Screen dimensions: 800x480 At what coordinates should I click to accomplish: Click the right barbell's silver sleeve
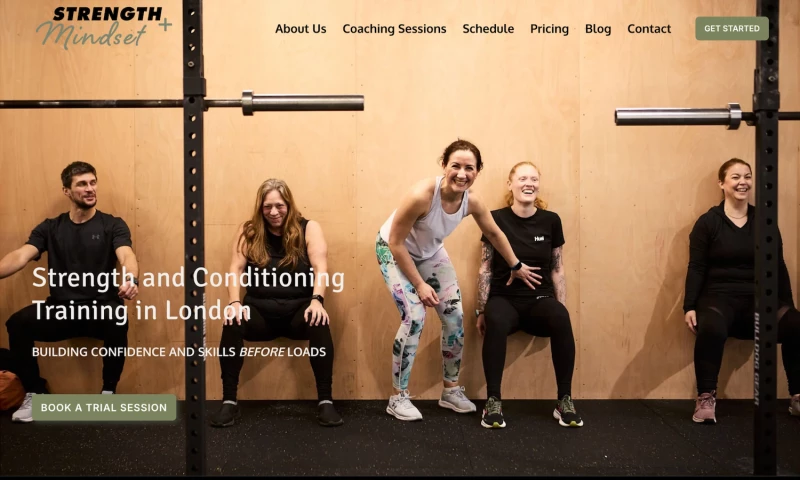[679, 116]
